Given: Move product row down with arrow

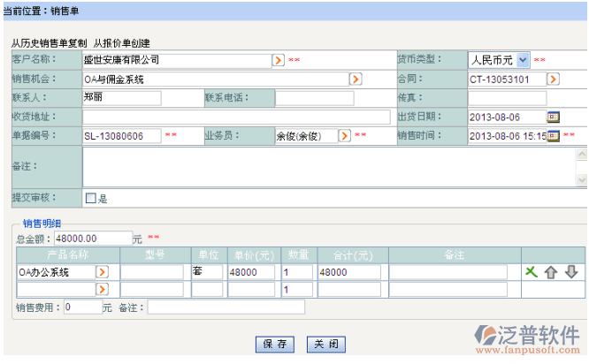Looking at the screenshot, I should (x=571, y=272).
